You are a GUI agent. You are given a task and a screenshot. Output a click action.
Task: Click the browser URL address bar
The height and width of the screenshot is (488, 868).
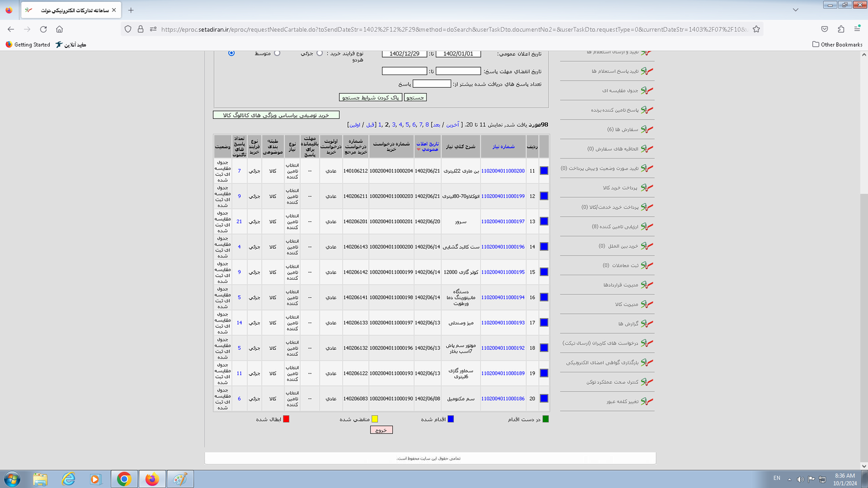click(454, 29)
